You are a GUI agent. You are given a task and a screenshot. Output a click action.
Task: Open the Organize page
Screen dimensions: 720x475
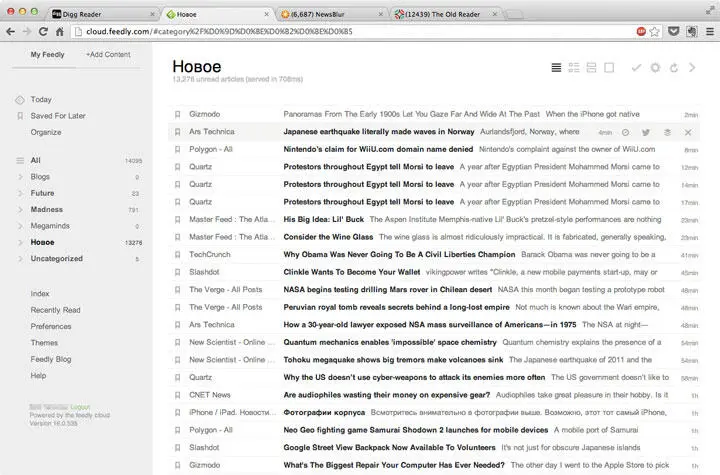[x=46, y=132]
